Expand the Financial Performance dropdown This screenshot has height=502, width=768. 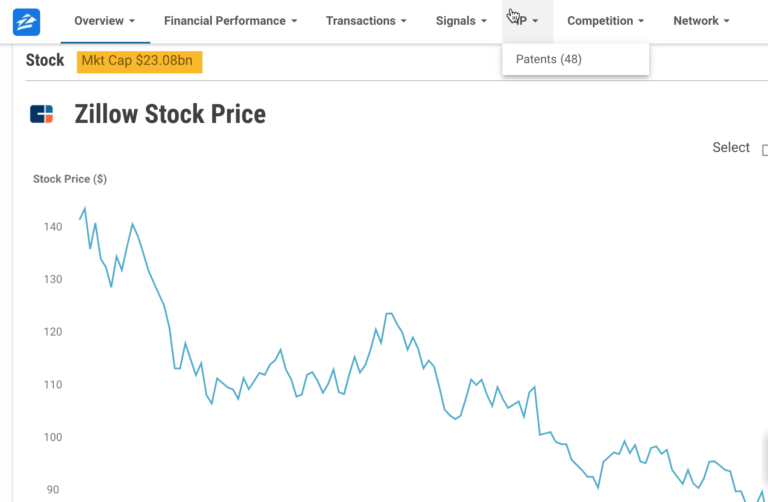click(231, 21)
